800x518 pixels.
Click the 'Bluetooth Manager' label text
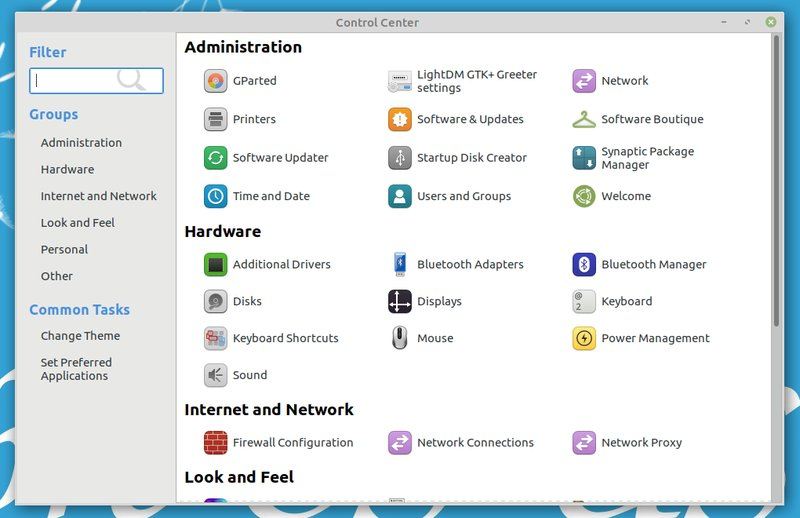(654, 264)
